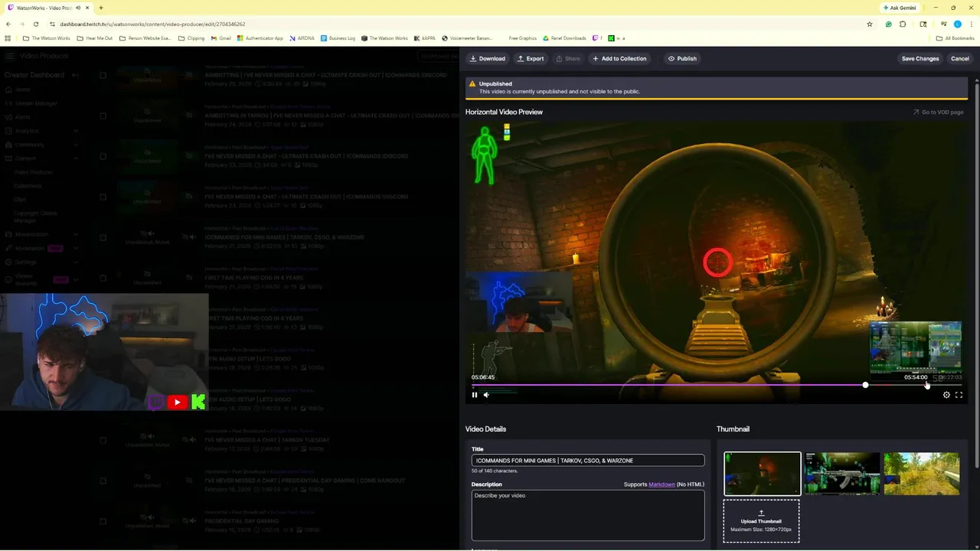Click the Export button

(x=530, y=58)
